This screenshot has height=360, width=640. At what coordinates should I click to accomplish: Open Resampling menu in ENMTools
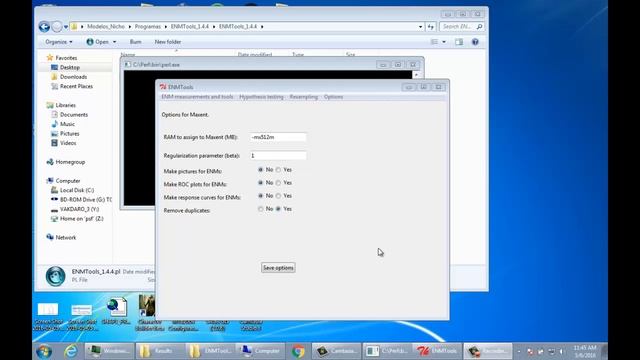pos(304,97)
